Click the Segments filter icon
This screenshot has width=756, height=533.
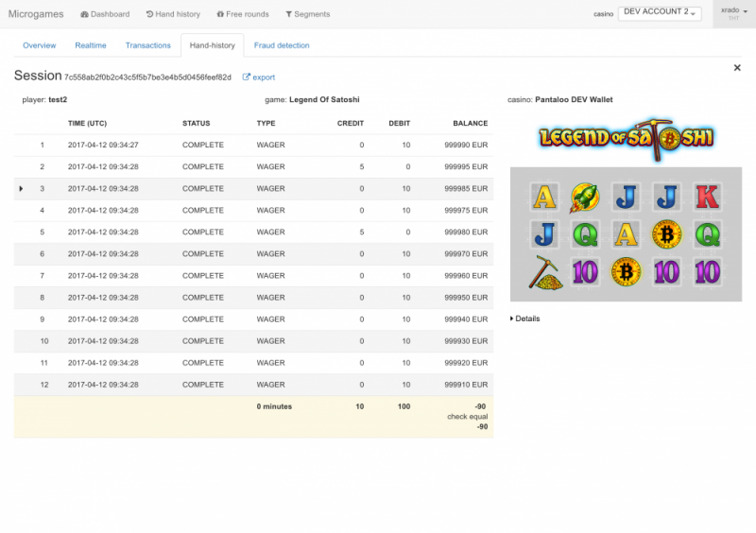pos(289,14)
